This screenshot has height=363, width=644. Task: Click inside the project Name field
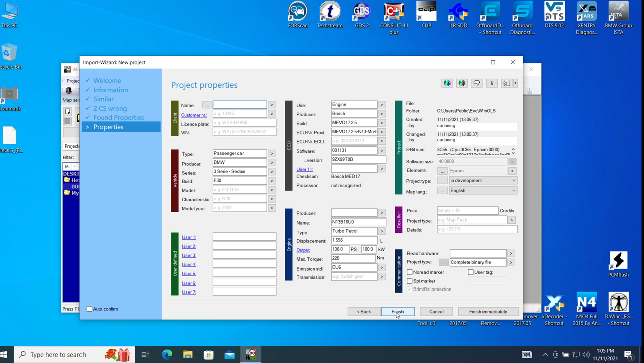239,104
